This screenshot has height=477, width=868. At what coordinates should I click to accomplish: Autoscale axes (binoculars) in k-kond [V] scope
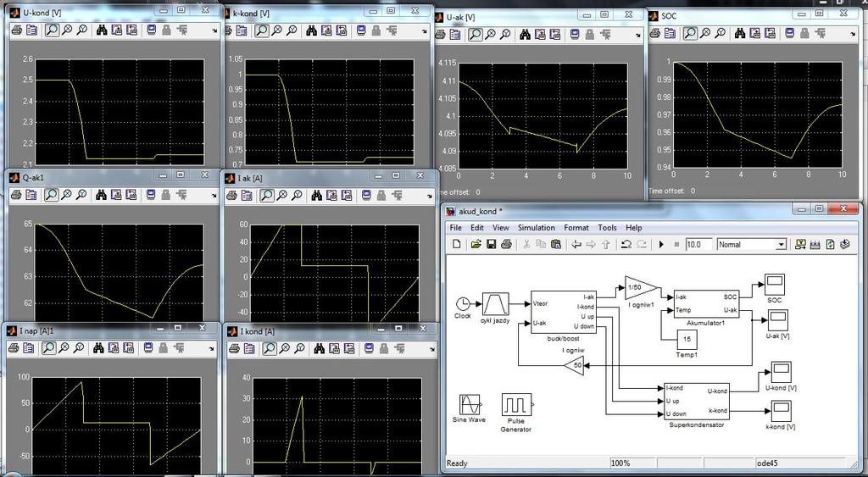(x=312, y=30)
